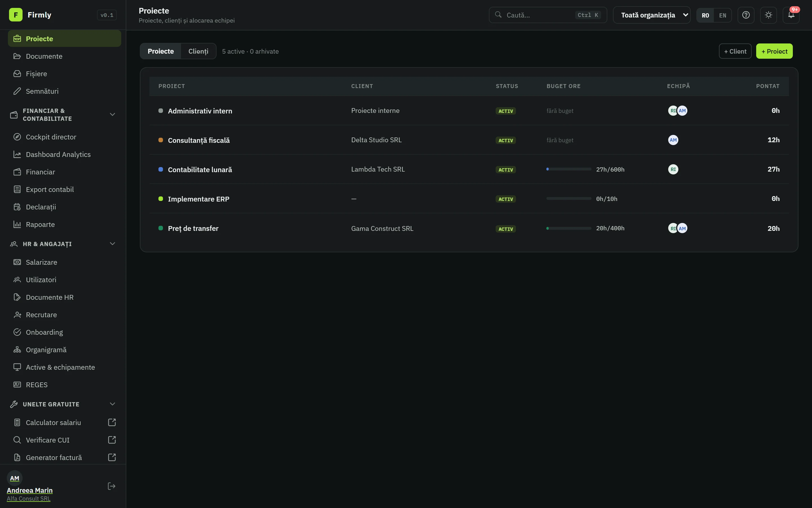Open the help question mark icon
This screenshot has width=812, height=508.
click(x=745, y=15)
